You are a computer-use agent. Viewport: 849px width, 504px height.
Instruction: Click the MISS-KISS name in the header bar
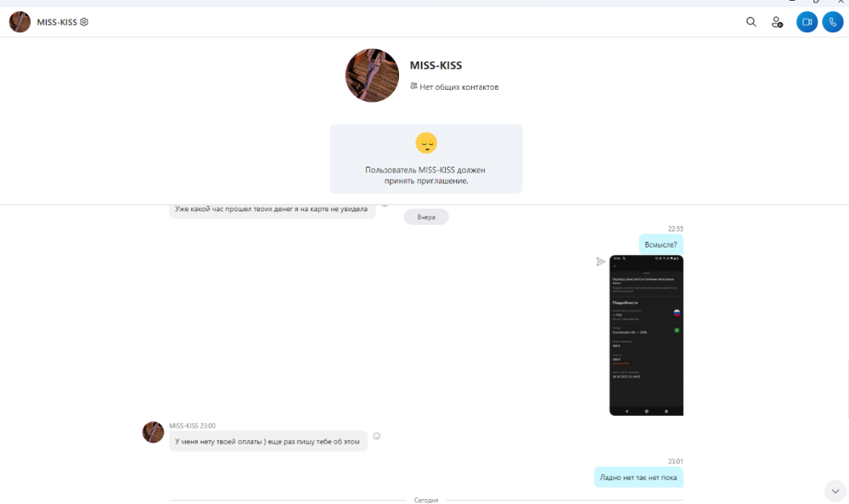click(x=57, y=22)
